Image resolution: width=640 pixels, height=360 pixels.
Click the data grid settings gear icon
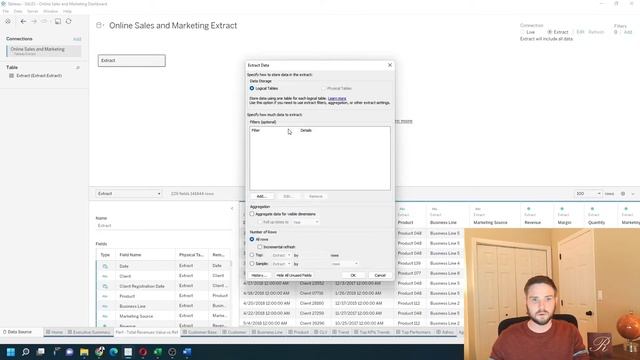point(623,193)
